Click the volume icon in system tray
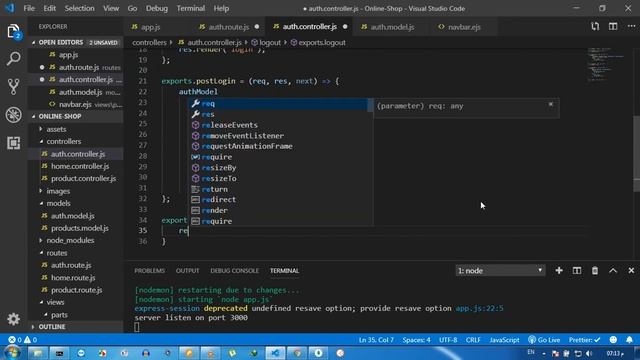640x360 pixels. pyautogui.click(x=589, y=353)
